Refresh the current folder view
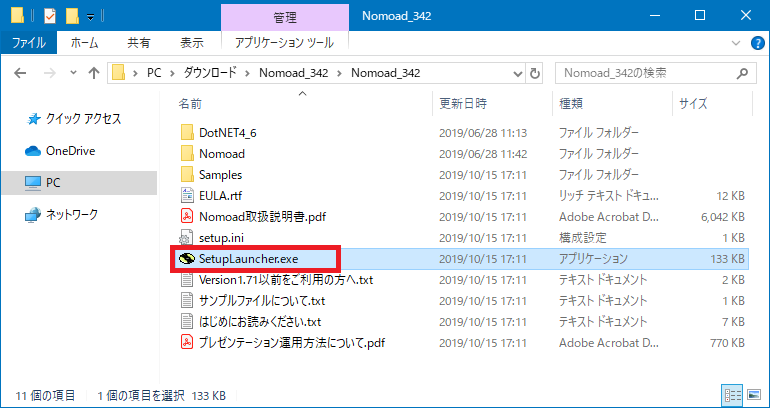 [534, 74]
